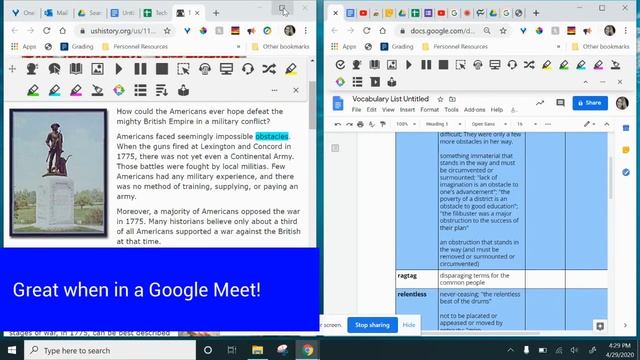The width and height of the screenshot is (640, 360).
Task: Open editing mode pencil dropdown
Action: click(589, 124)
